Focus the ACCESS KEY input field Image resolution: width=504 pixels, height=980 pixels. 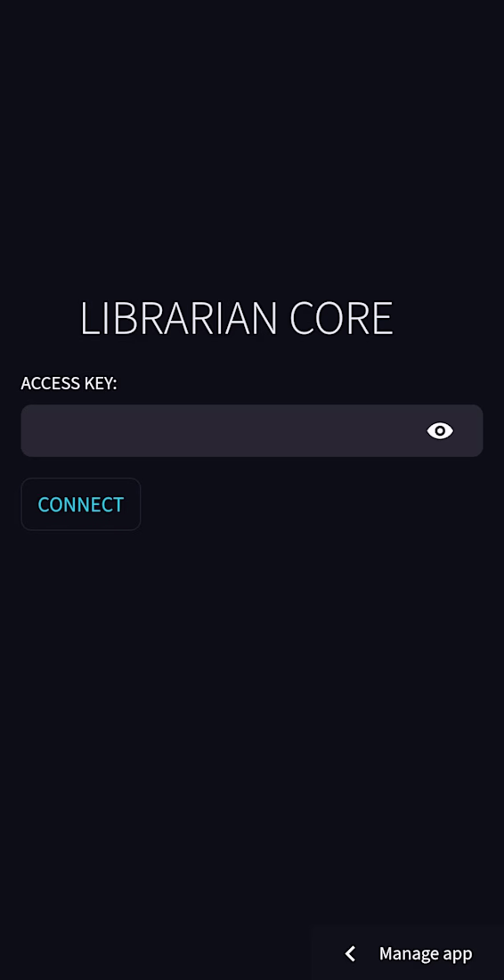click(x=252, y=430)
